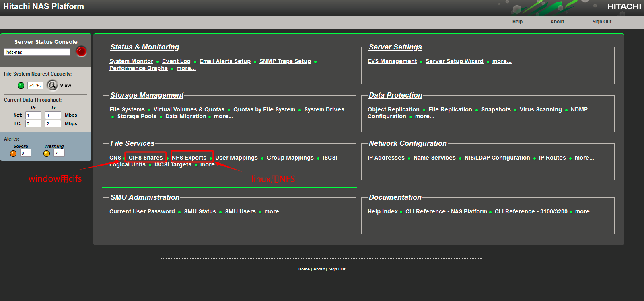Click the FC Tx throughput field
Image resolution: width=644 pixels, height=301 pixels.
pyautogui.click(x=53, y=124)
